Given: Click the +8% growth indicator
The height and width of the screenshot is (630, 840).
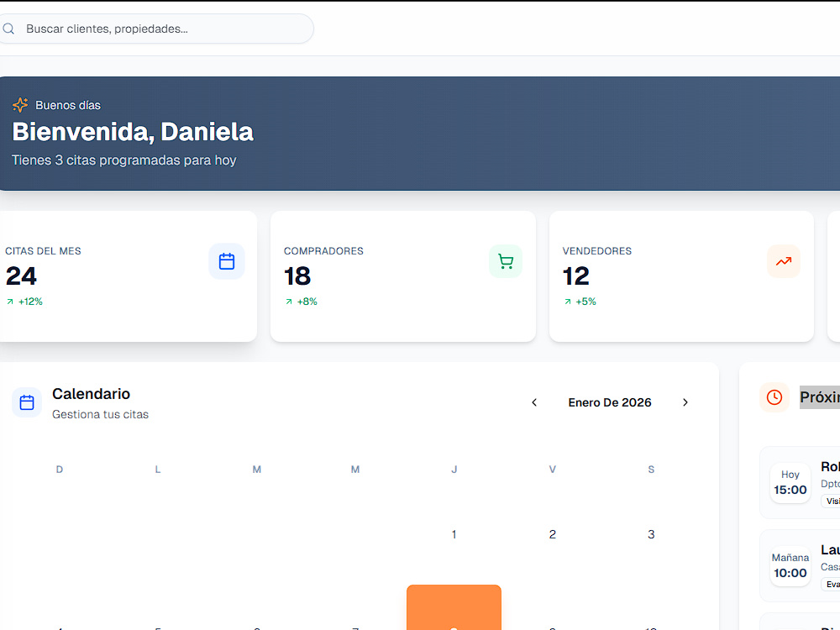Looking at the screenshot, I should tap(302, 302).
